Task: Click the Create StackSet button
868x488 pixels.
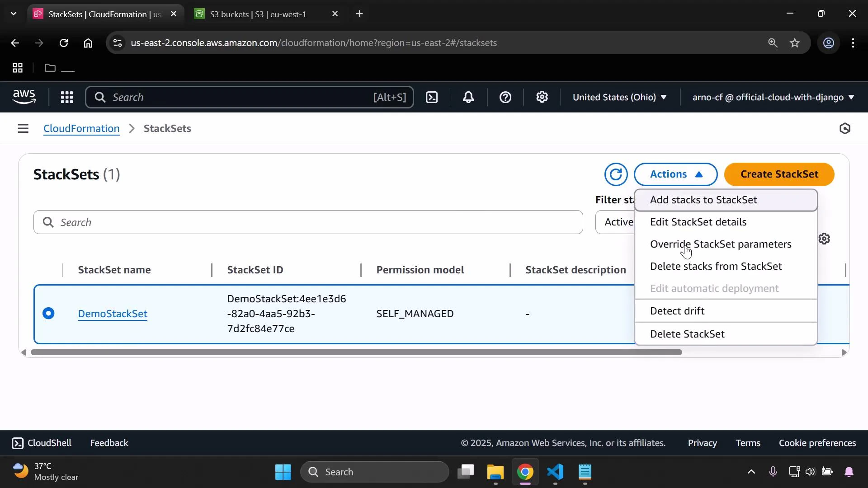Action: 779,174
